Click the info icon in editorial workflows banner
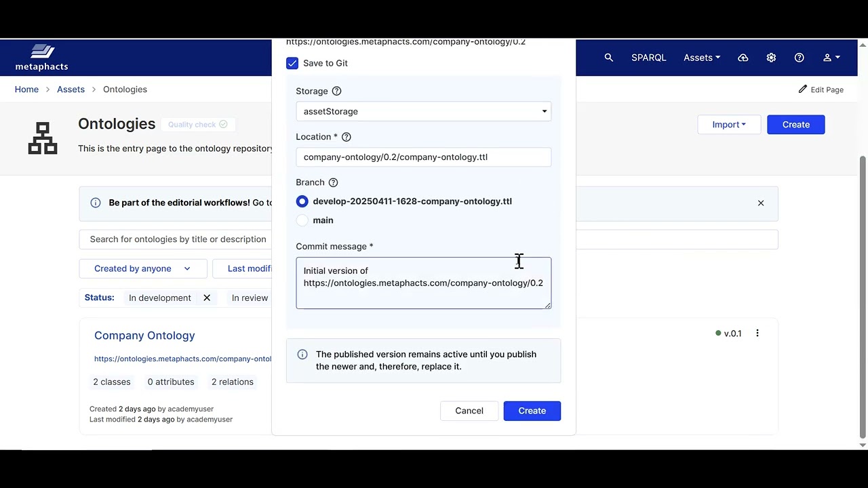This screenshot has height=488, width=868. 96,203
